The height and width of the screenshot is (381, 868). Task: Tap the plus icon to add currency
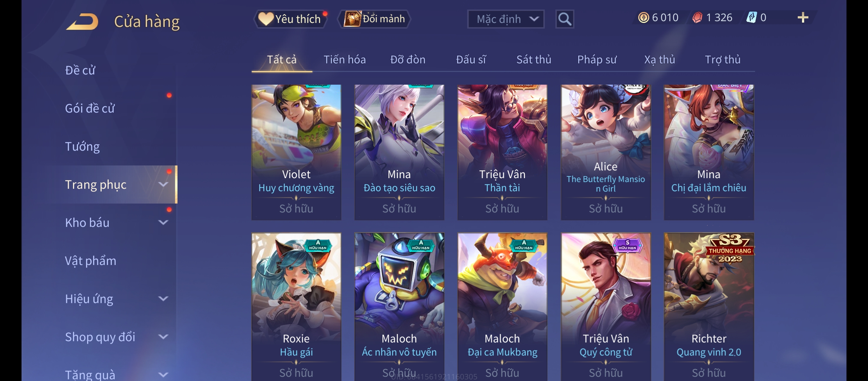coord(803,18)
